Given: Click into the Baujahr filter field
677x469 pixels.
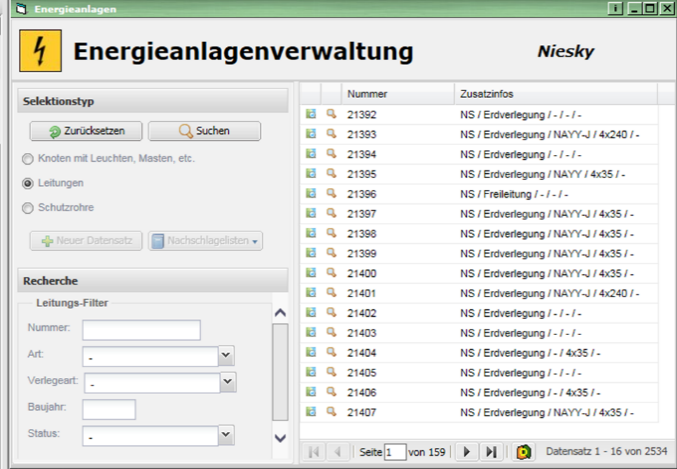Looking at the screenshot, I should point(109,409).
